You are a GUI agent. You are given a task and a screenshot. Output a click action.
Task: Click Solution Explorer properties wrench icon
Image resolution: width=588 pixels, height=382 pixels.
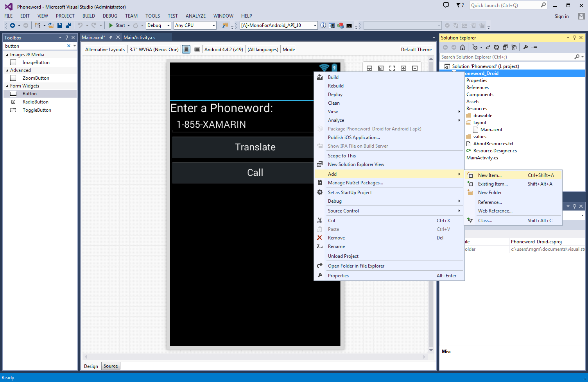526,47
